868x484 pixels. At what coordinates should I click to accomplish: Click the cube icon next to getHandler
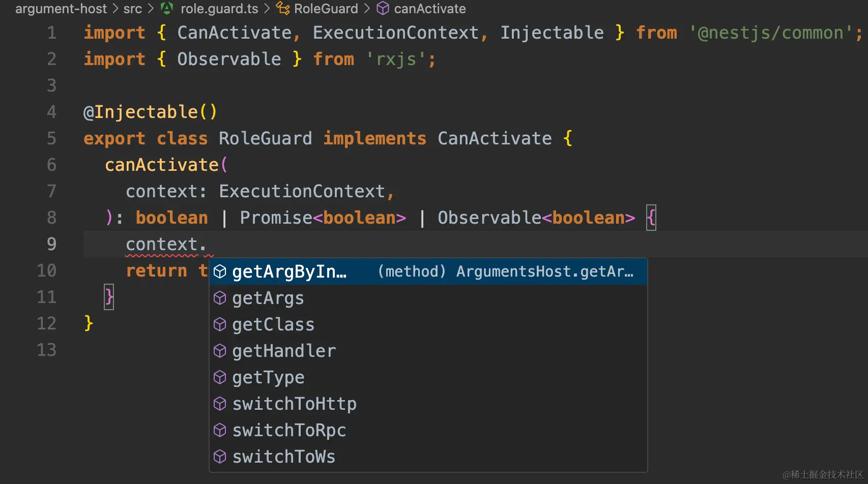(220, 351)
